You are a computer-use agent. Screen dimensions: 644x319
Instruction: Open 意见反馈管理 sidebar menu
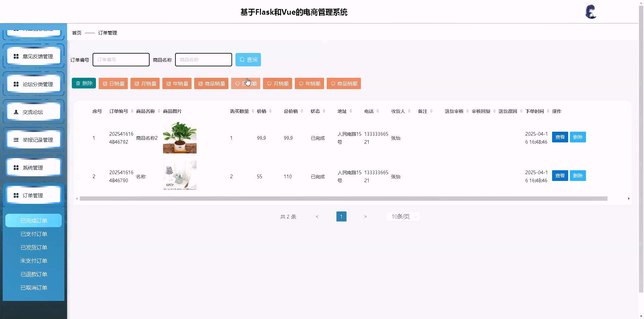34,56
